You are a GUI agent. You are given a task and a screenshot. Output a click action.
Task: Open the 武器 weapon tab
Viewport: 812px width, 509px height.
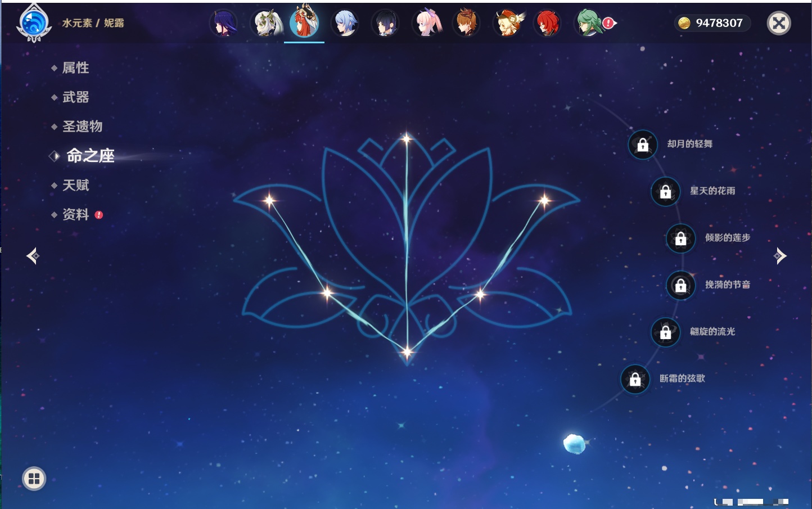(x=75, y=97)
